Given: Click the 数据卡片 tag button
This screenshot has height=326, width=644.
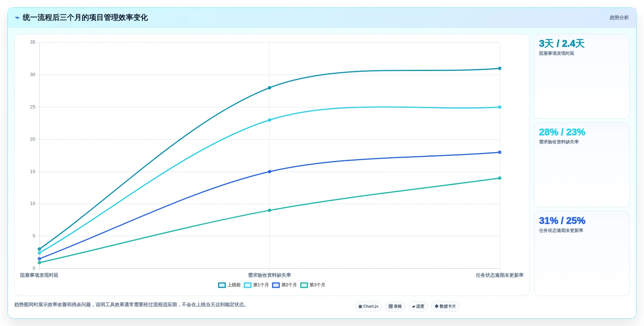Looking at the screenshot, I should click(445, 307).
